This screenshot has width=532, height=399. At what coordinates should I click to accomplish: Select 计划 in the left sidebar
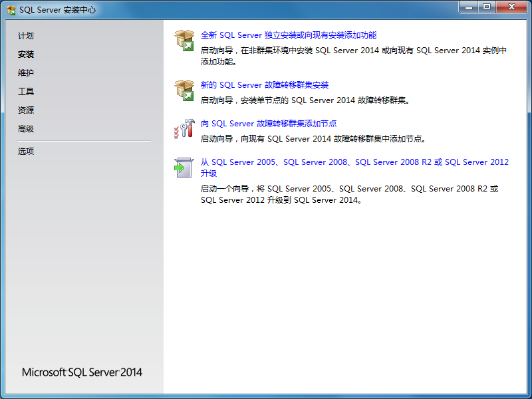tap(25, 35)
